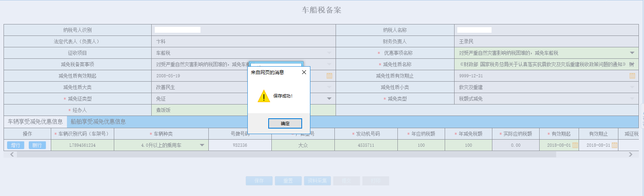
Task: Click the 发动机号码 column header
Action: [x=366, y=134]
